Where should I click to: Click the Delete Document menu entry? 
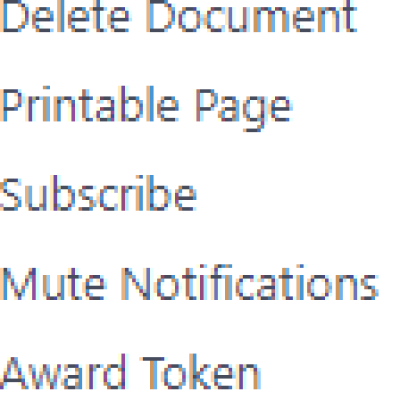coord(179,15)
